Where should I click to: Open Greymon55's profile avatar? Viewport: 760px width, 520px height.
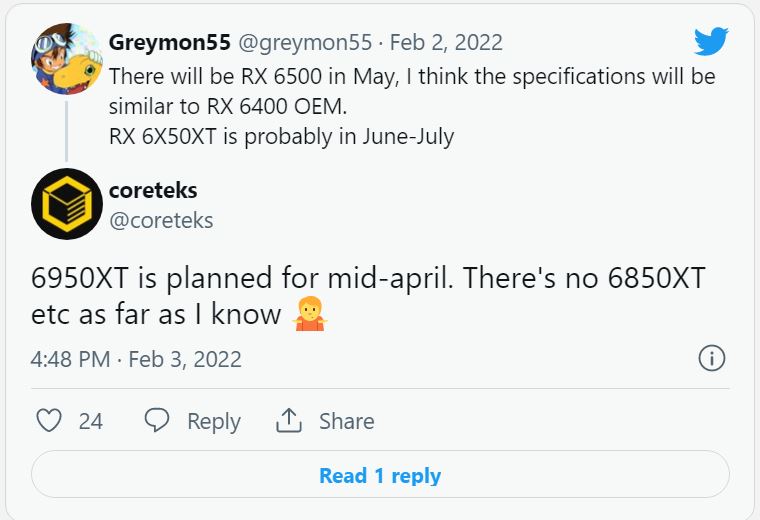67,58
